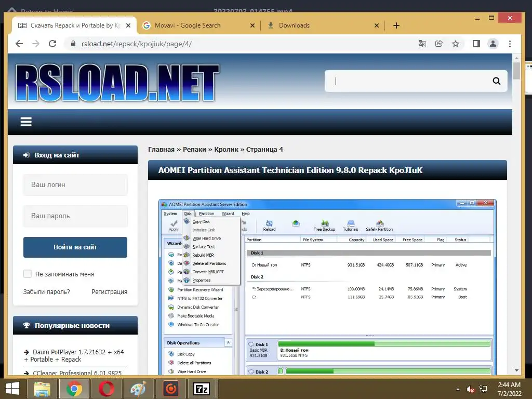The height and width of the screenshot is (399, 532).
Task: Click the network tray icon
Action: pos(483,389)
